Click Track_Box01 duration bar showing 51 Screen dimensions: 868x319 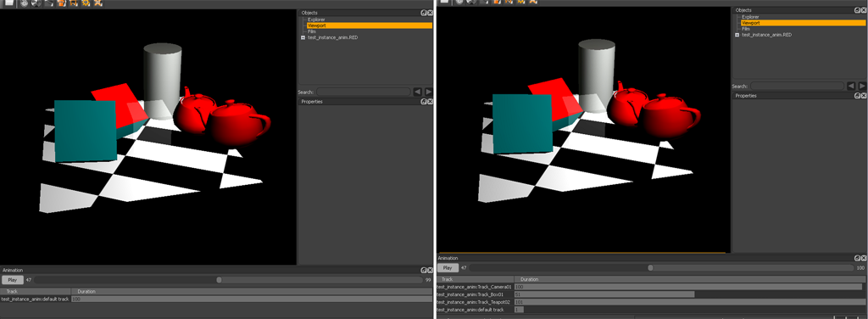(x=604, y=294)
